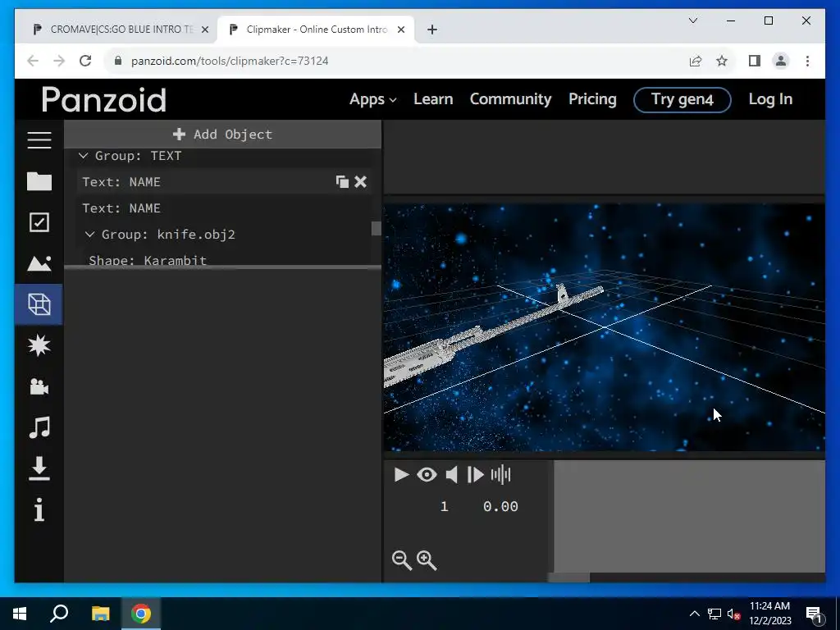Open the Apps dropdown menu
The image size is (840, 630).
pyautogui.click(x=373, y=99)
